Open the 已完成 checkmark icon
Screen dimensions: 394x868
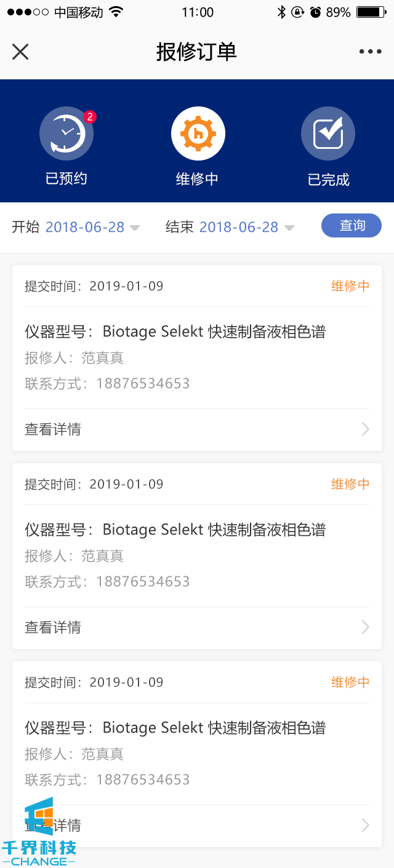point(328,133)
